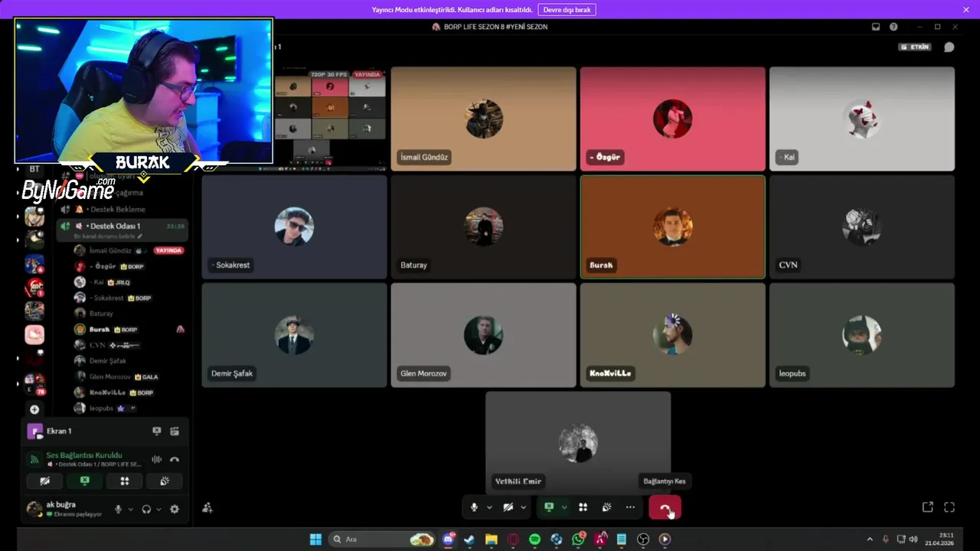Focus KnoXviLLe's video tile
The width and height of the screenshot is (980, 551).
coord(672,334)
